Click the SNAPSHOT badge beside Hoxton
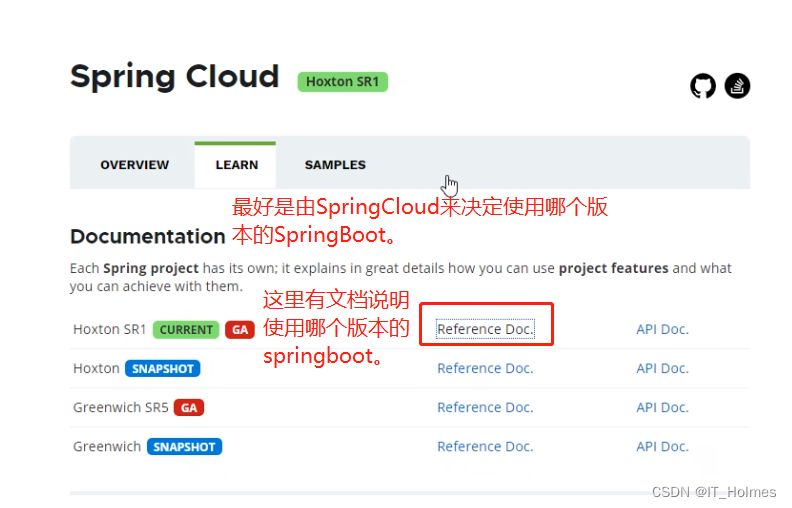This screenshot has width=792, height=508. (163, 369)
